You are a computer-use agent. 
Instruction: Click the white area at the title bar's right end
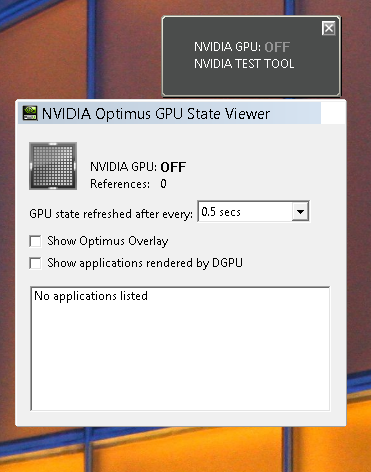click(x=333, y=113)
